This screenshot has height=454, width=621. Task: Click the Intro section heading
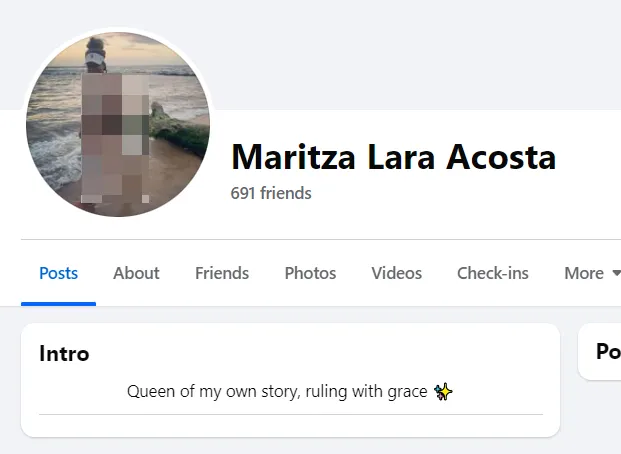(64, 353)
